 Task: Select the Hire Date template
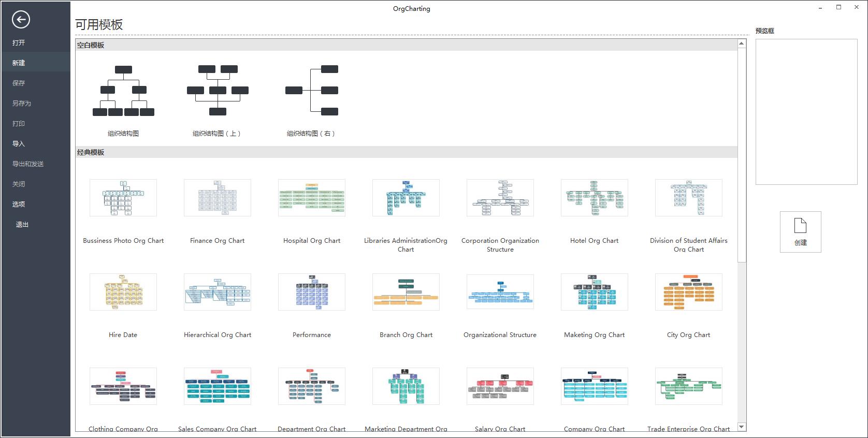(x=123, y=292)
